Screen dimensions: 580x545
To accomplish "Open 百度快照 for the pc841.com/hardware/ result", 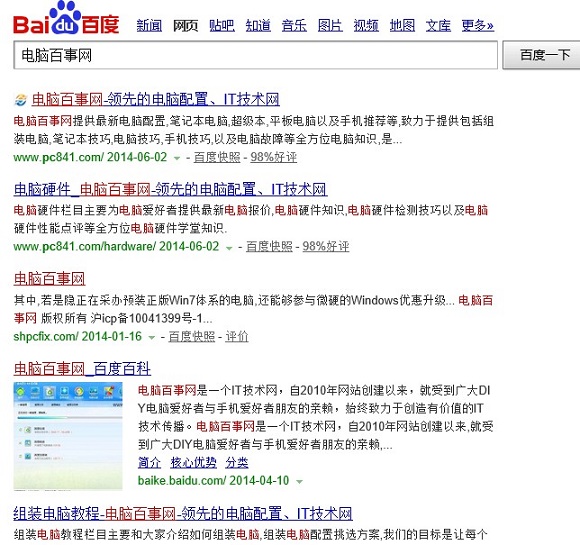I will [x=269, y=247].
